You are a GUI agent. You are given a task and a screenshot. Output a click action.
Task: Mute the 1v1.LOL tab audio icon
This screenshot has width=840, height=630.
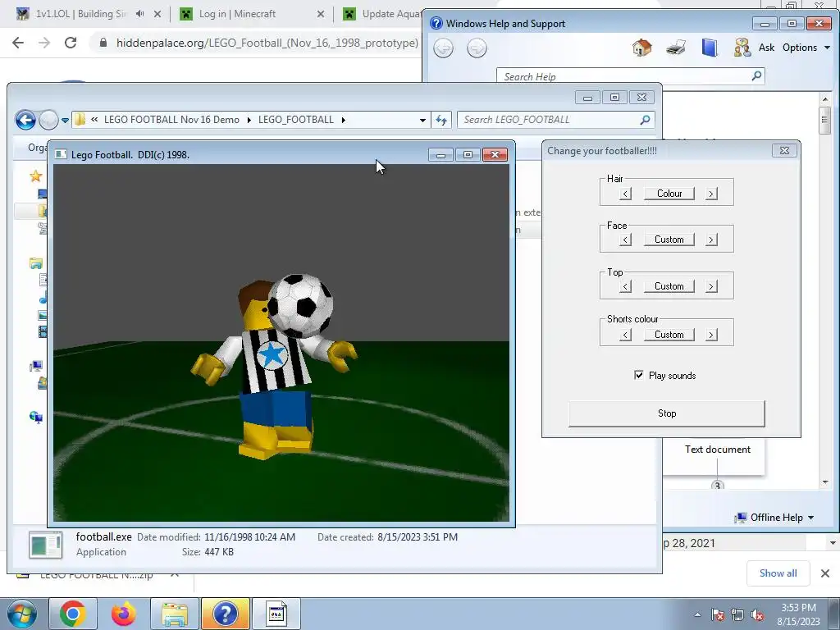[139, 14]
